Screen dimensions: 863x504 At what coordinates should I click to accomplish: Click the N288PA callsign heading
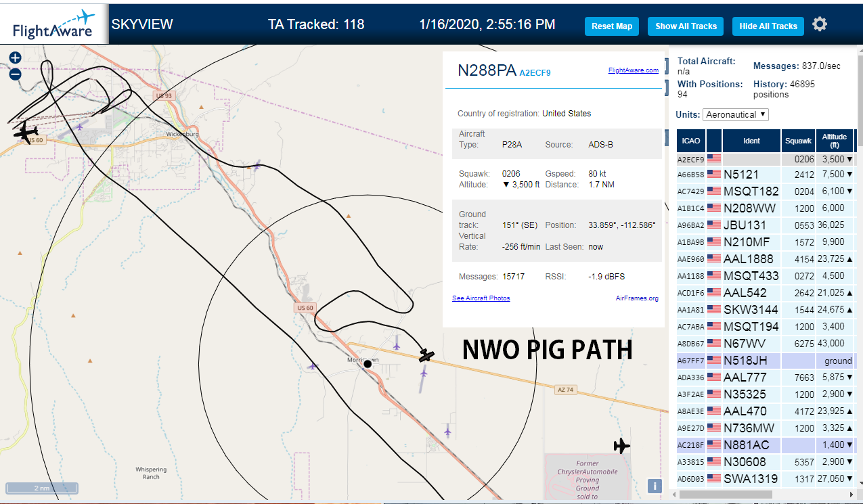coord(487,71)
